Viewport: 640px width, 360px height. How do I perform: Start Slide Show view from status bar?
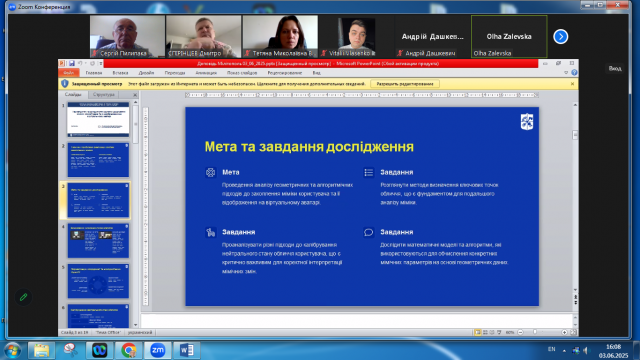[x=499, y=332]
